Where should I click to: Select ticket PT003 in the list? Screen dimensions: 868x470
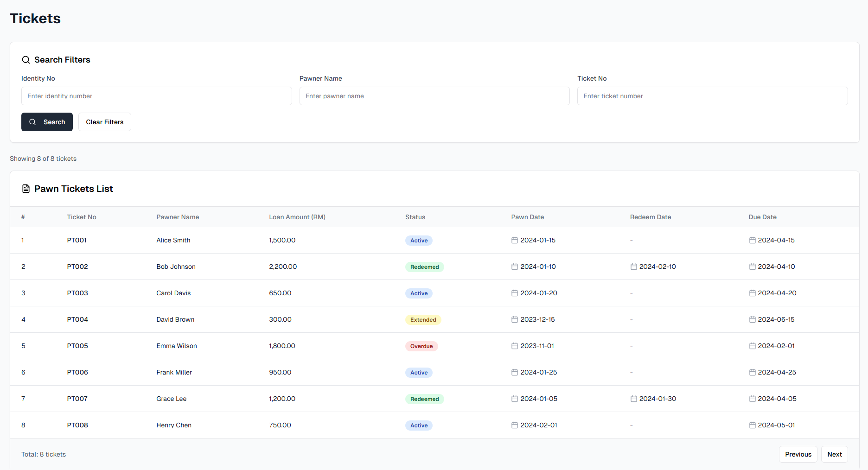(77, 293)
